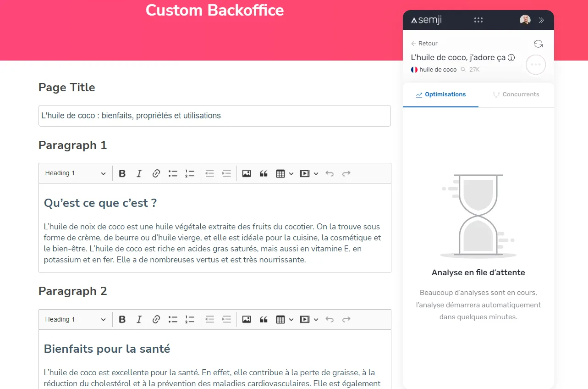
Task: Add block quote in Paragraph 1 editor
Action: (264, 173)
